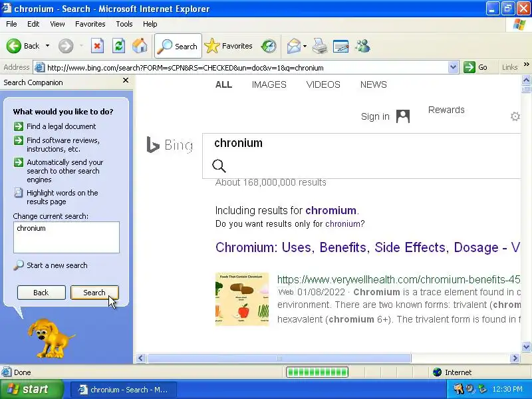
Task: Open the Rewards link
Action: pyautogui.click(x=446, y=110)
